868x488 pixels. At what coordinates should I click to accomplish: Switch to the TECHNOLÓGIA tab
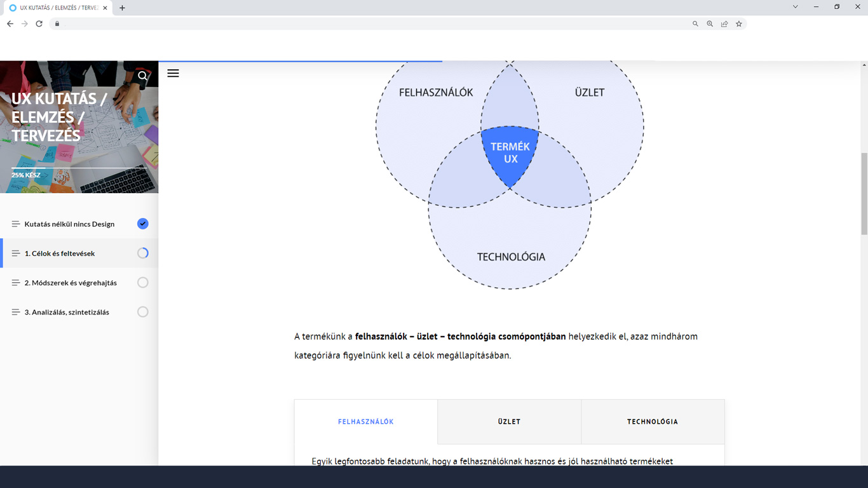pyautogui.click(x=653, y=421)
